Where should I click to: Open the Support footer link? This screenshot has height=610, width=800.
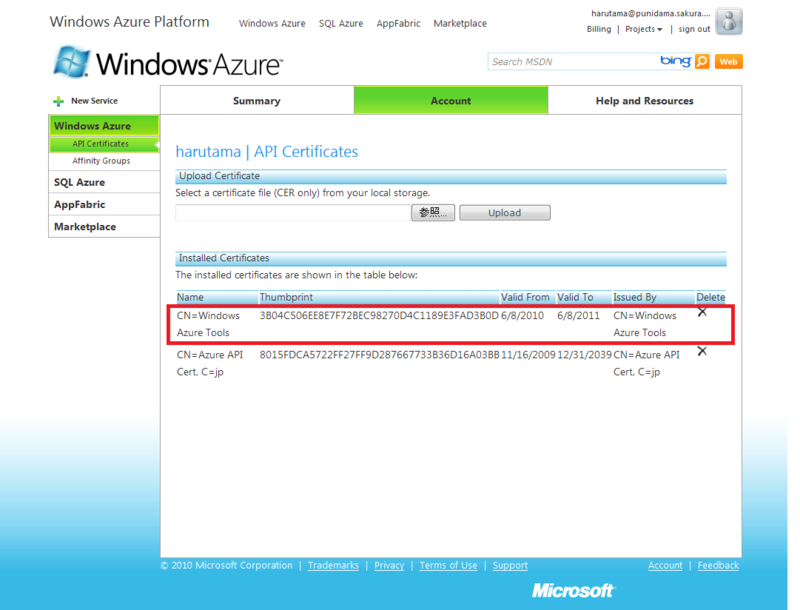pyautogui.click(x=510, y=565)
